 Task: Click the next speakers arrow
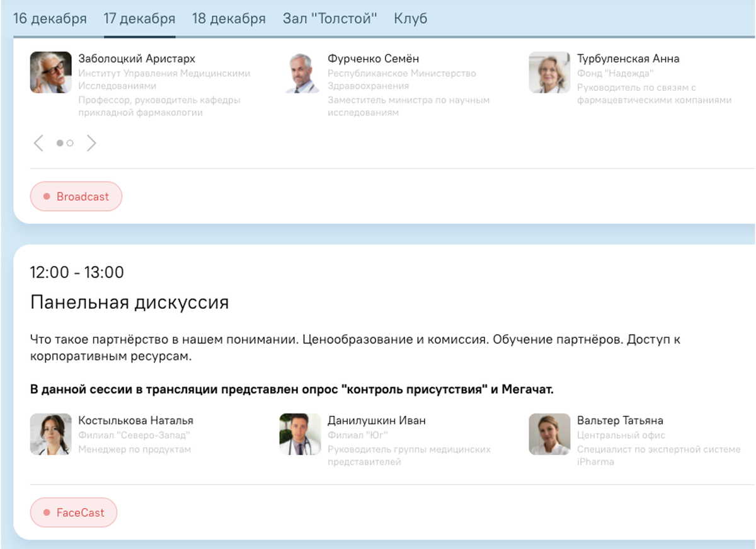pos(91,143)
